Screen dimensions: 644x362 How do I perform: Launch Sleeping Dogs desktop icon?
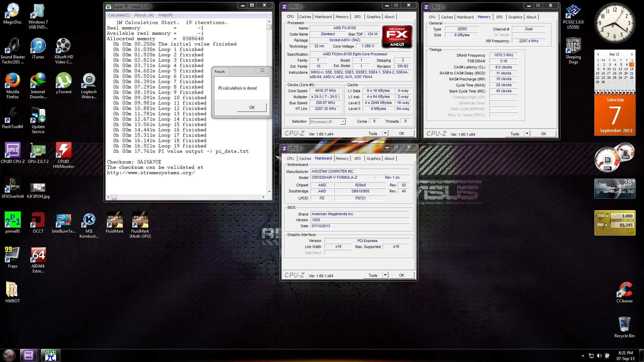(x=573, y=51)
